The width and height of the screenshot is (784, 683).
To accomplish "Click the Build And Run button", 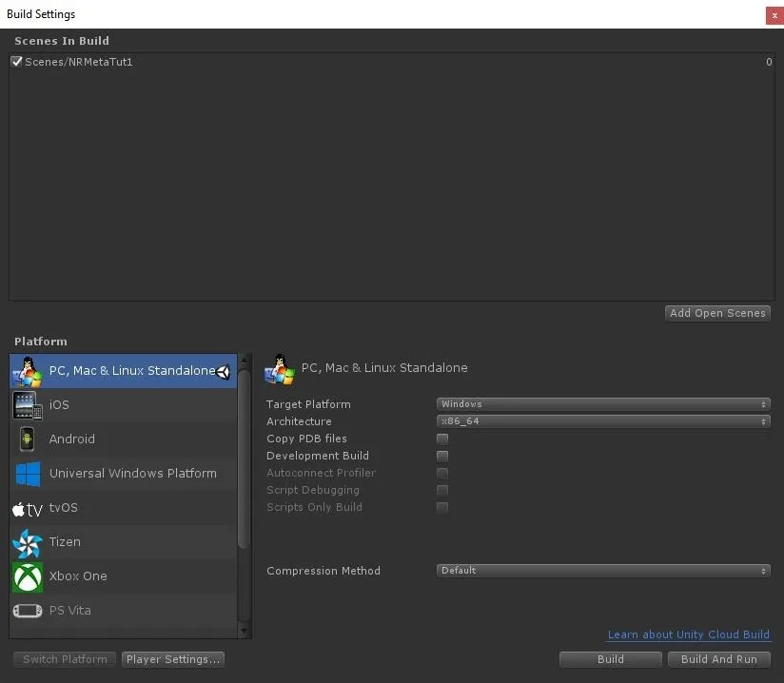I will [x=719, y=659].
